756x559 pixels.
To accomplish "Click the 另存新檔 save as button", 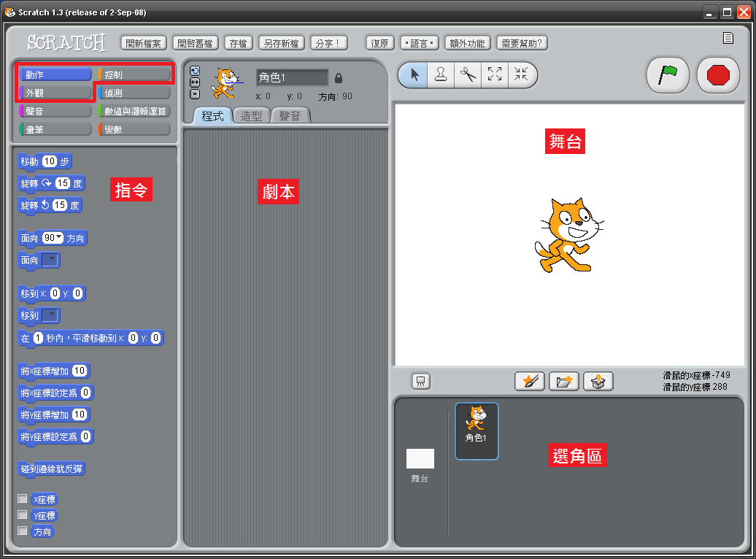I will pyautogui.click(x=281, y=43).
